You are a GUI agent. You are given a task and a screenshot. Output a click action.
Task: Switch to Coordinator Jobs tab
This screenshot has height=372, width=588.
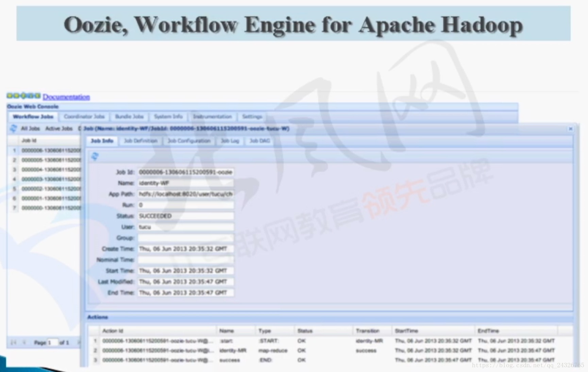coord(84,117)
